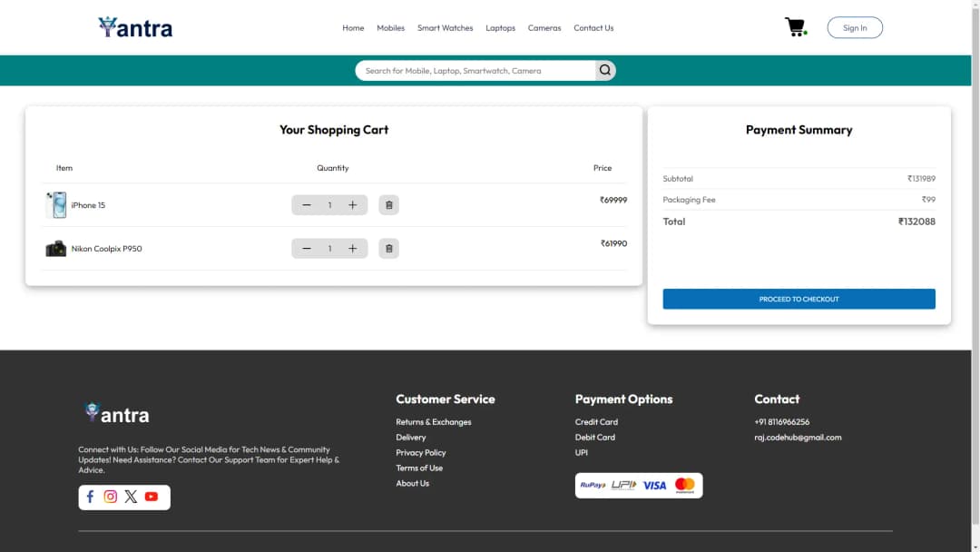Viewport: 980px width, 552px height.
Task: Click the search magnifier button
Action: click(605, 70)
